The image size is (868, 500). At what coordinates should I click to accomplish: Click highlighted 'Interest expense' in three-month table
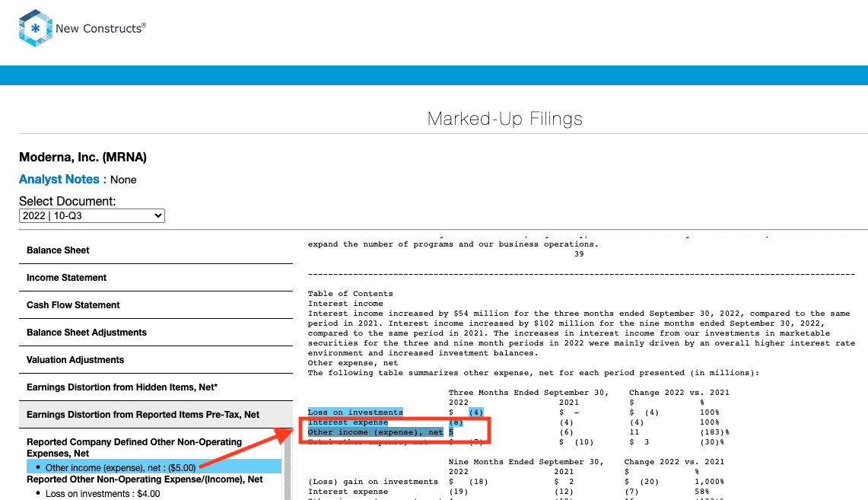click(348, 422)
